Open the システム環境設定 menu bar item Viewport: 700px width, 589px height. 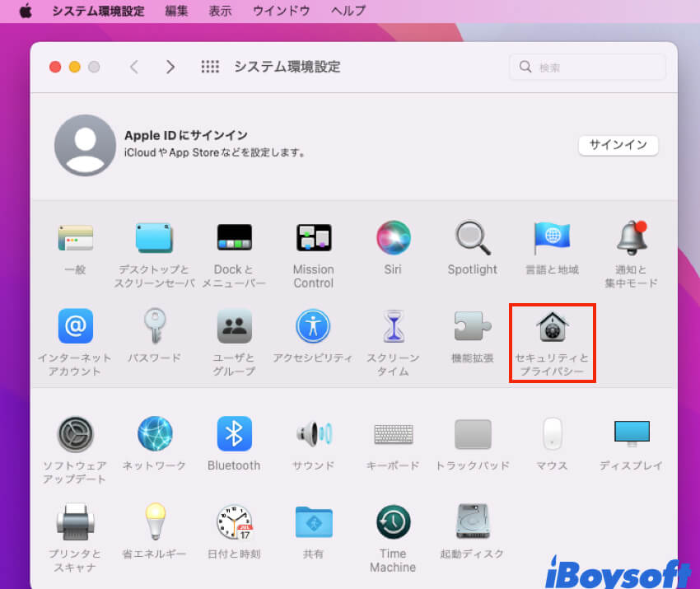98,11
